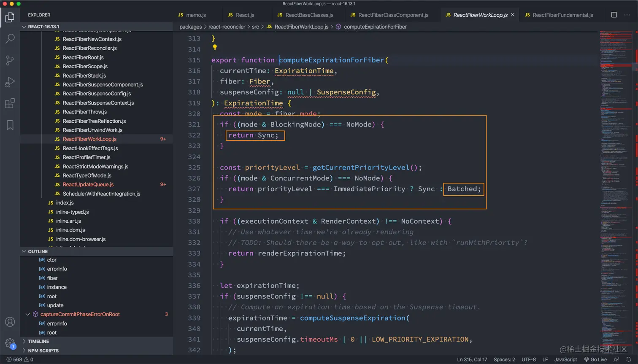This screenshot has height=364, width=638.
Task: Open ReactHookEffectTags.js in explorer
Action: [x=90, y=148]
